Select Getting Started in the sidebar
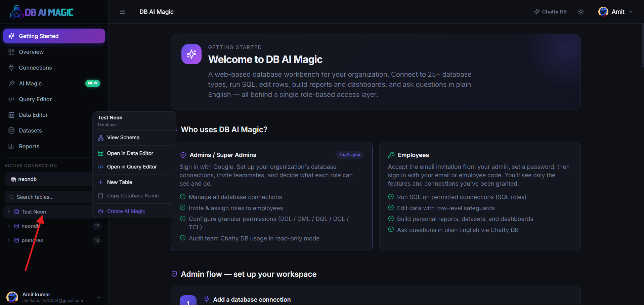The height and width of the screenshot is (305, 644). [x=54, y=36]
